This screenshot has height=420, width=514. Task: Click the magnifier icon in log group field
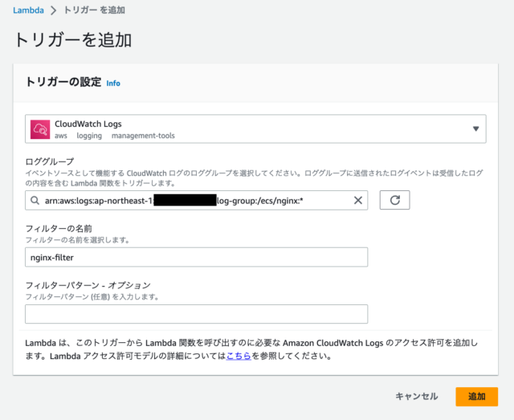(35, 200)
